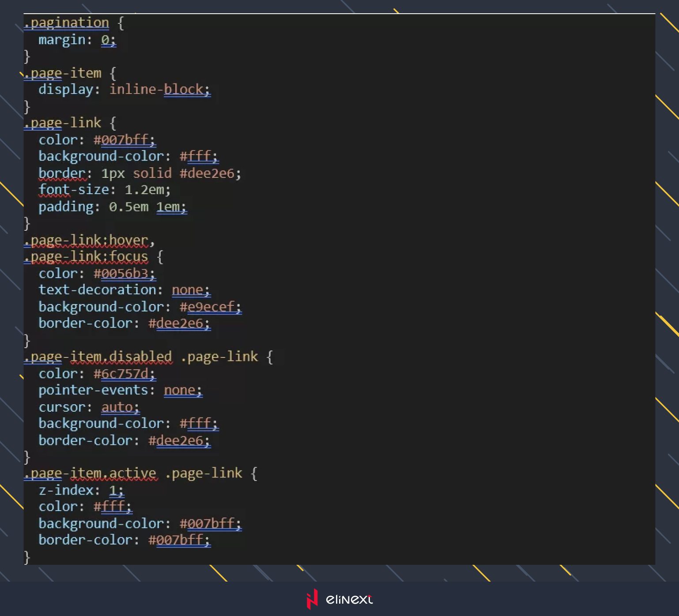Click the margin: 0 declaration

point(77,40)
